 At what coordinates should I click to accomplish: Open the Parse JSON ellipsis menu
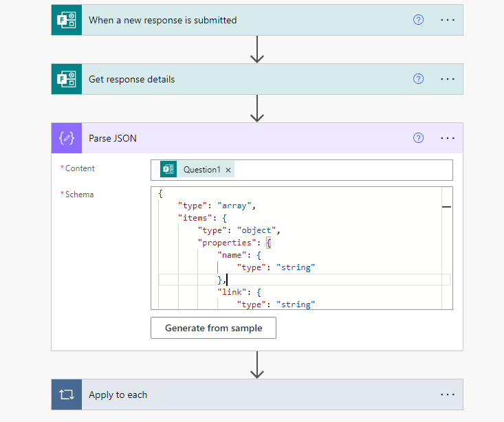448,138
